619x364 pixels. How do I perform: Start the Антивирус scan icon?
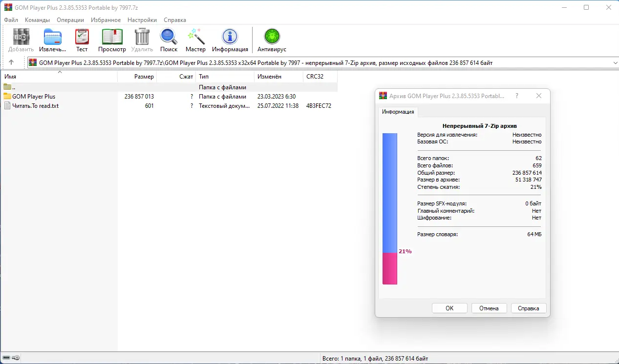(x=272, y=37)
